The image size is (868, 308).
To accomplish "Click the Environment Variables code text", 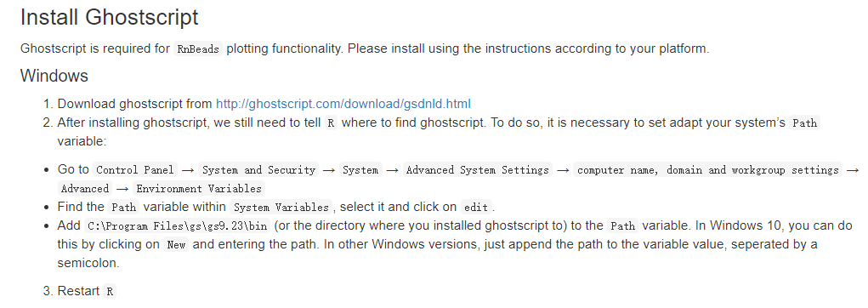I will 199,189.
